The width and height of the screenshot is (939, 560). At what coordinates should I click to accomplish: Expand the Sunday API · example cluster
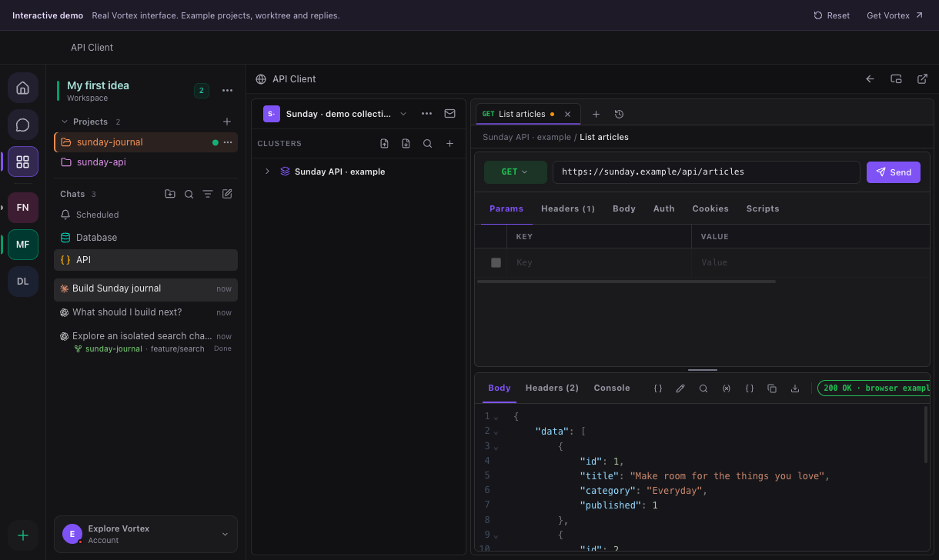(268, 172)
